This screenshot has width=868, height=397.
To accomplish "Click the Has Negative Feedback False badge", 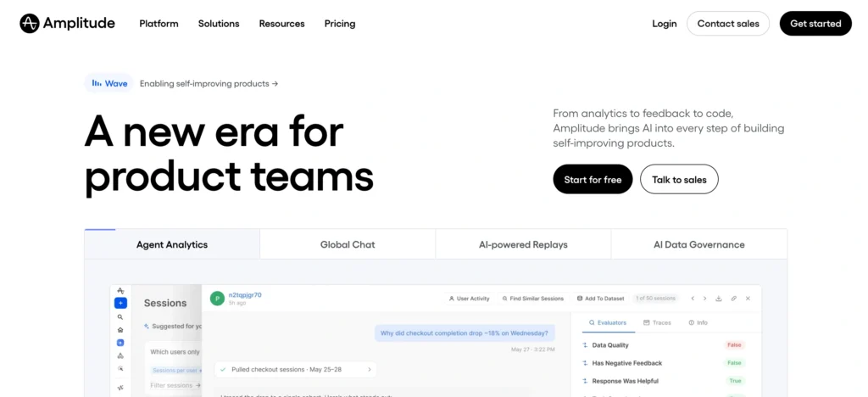I will point(734,363).
